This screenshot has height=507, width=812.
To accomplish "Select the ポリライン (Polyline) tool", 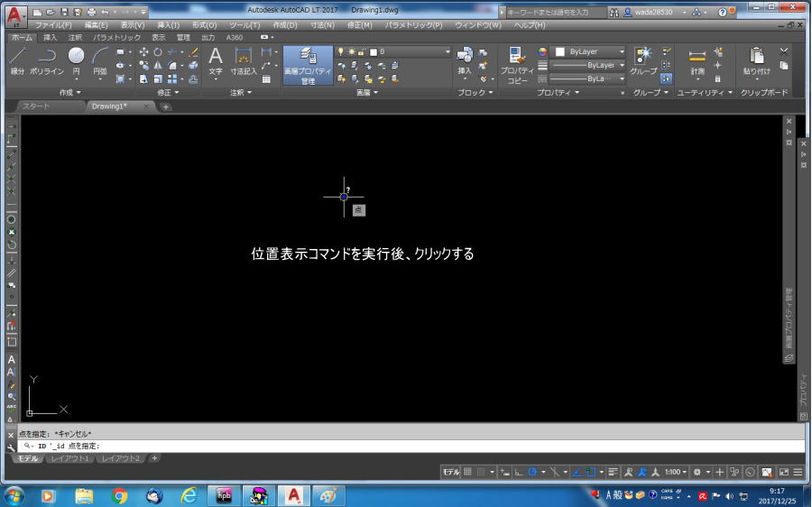I will click(47, 61).
